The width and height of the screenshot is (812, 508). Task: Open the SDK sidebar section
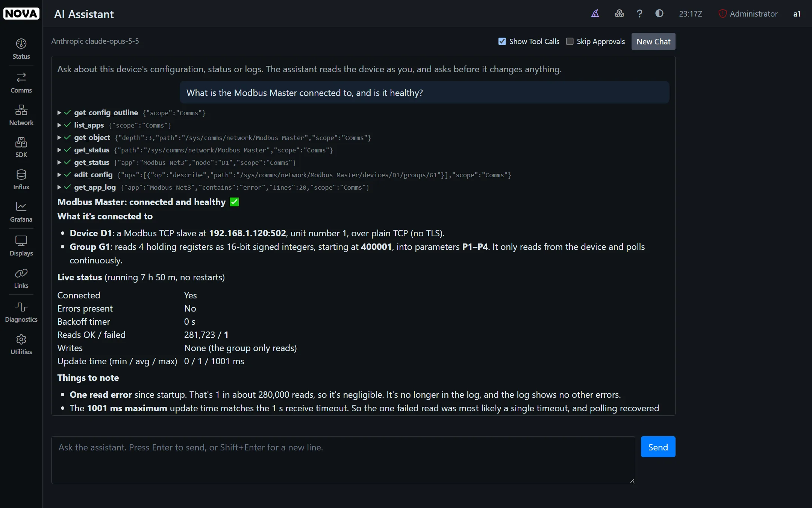coord(21,147)
